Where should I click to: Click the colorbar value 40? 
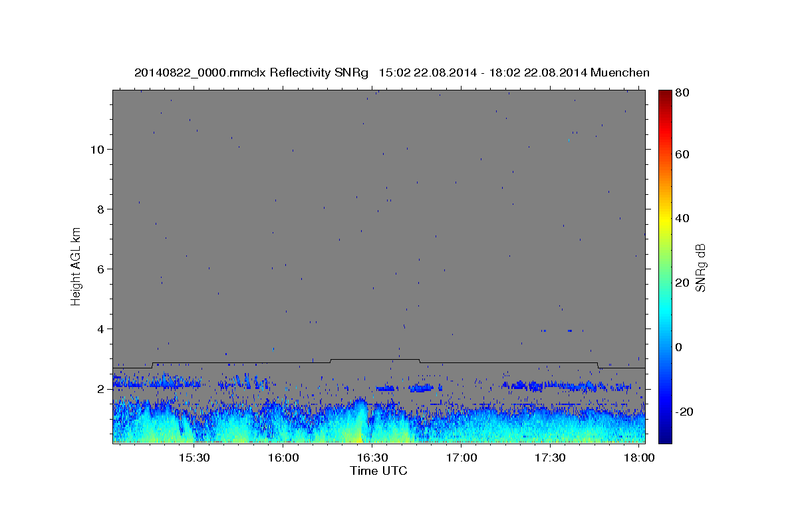tap(684, 218)
